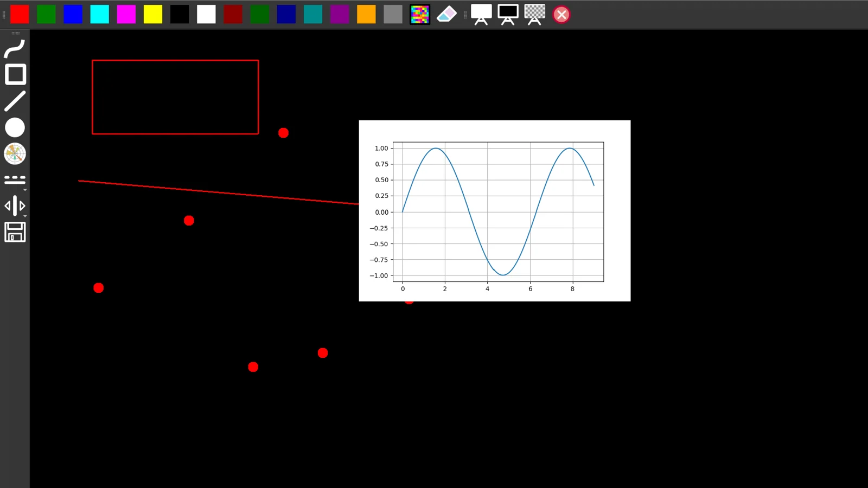Open the chart insertion tool
868x488 pixels.
[x=15, y=153]
